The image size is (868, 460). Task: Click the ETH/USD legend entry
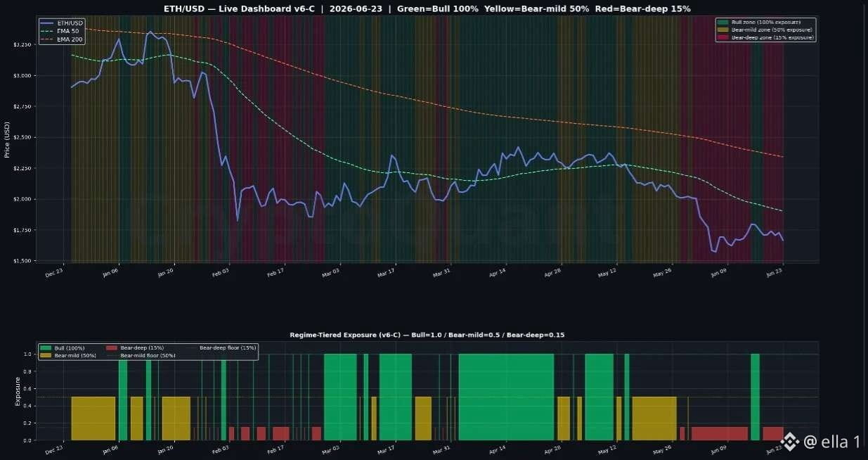63,23
